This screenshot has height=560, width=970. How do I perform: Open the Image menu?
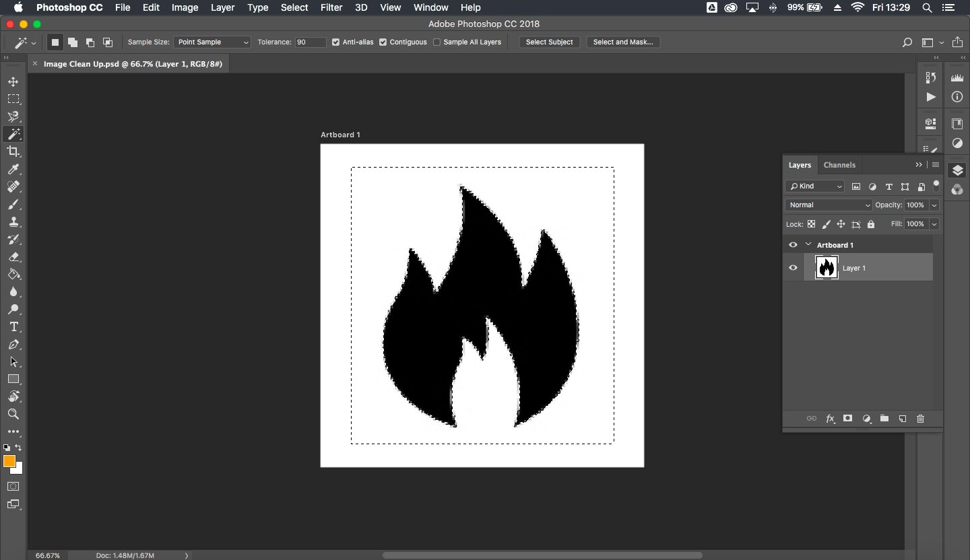185,7
